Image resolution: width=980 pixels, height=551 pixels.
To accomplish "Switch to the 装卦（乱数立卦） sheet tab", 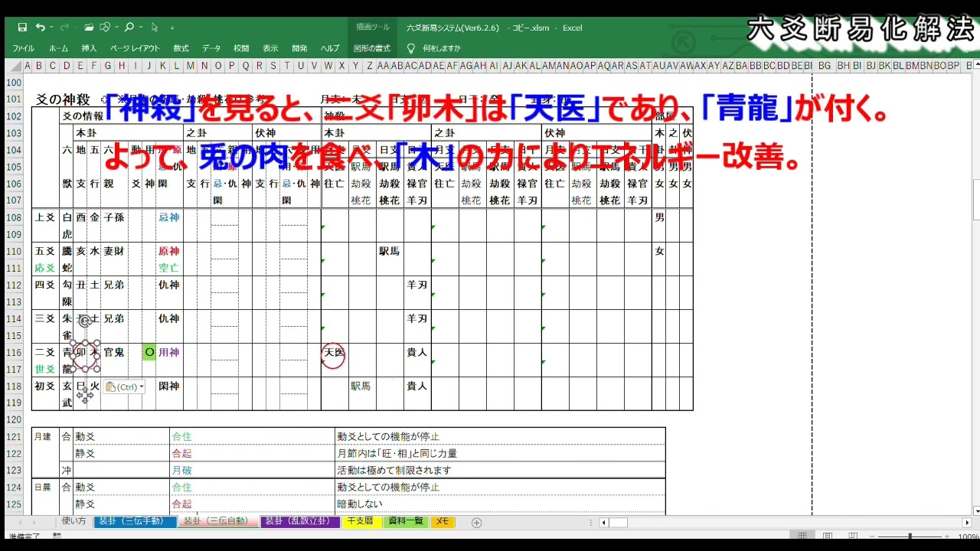I will (299, 522).
